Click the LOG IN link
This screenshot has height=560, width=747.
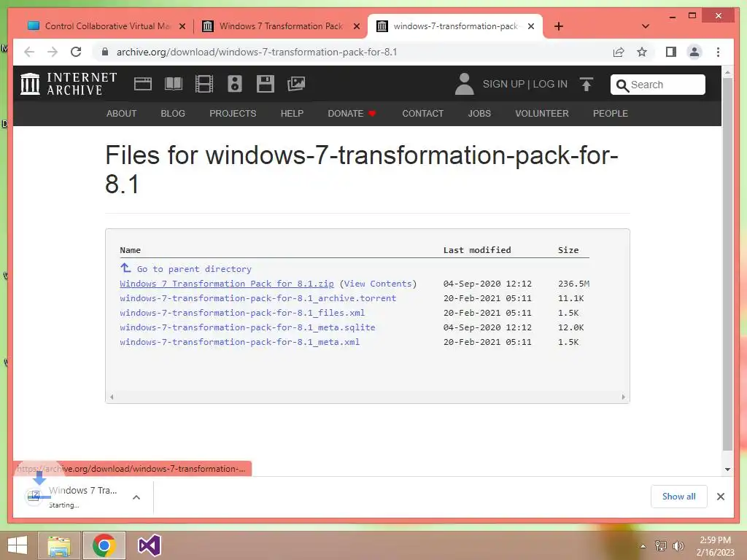pos(550,84)
